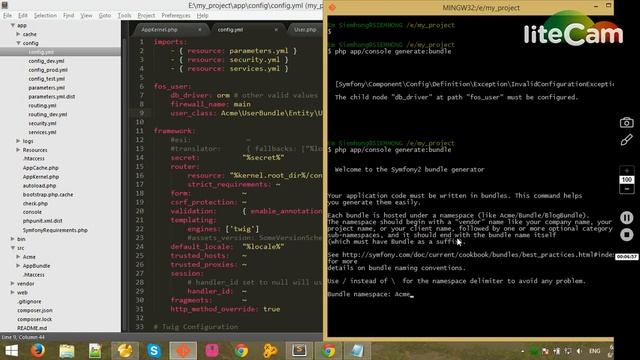This screenshot has width=640, height=360.
Task: Click the volume icon in the system tray
Action: [x=580, y=351]
